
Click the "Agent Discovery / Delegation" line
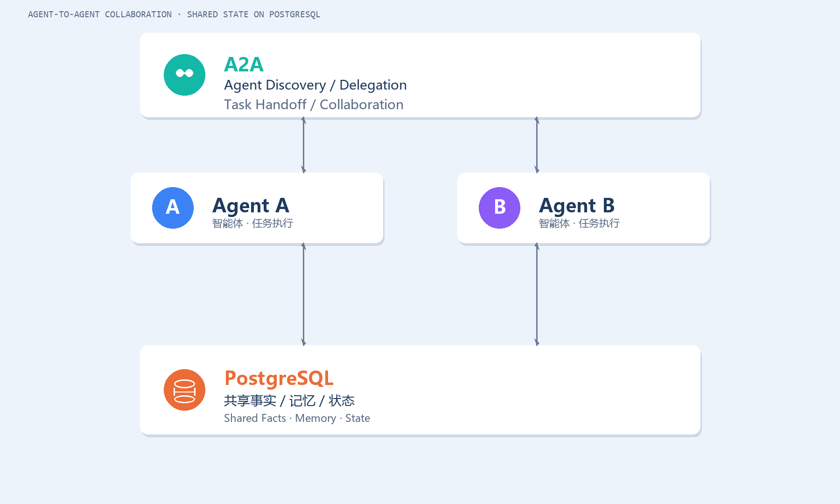315,85
